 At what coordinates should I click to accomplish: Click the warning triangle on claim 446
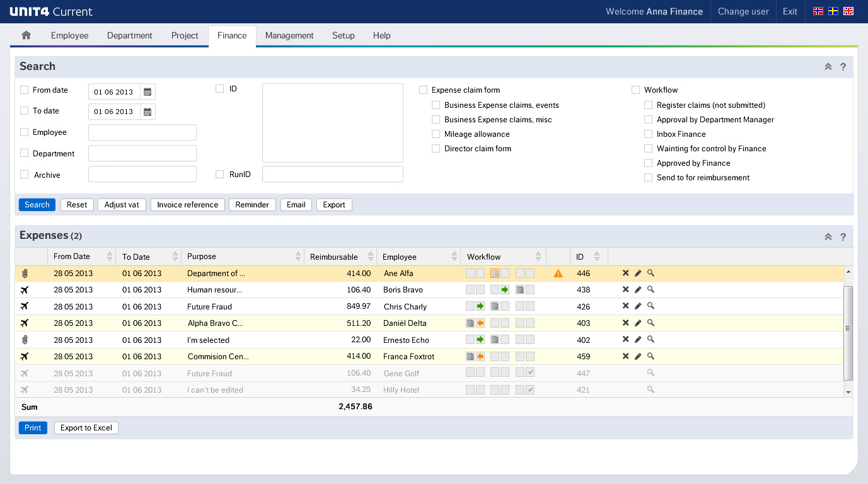[558, 274]
